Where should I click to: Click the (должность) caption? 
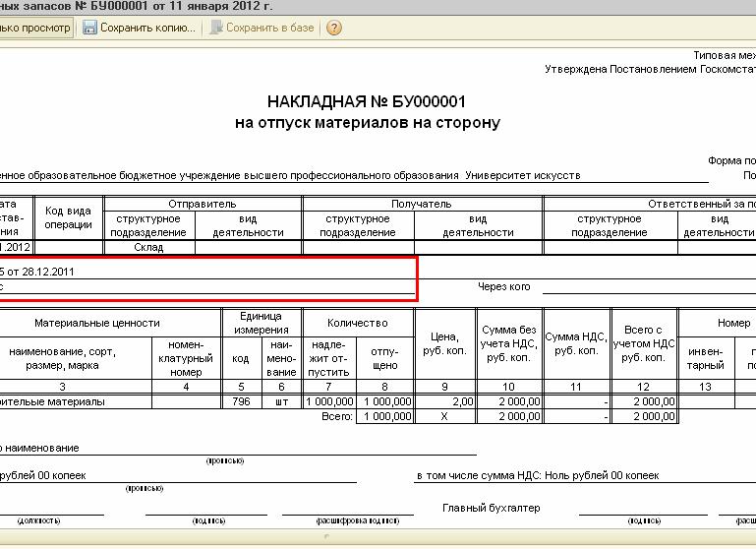pos(38,521)
